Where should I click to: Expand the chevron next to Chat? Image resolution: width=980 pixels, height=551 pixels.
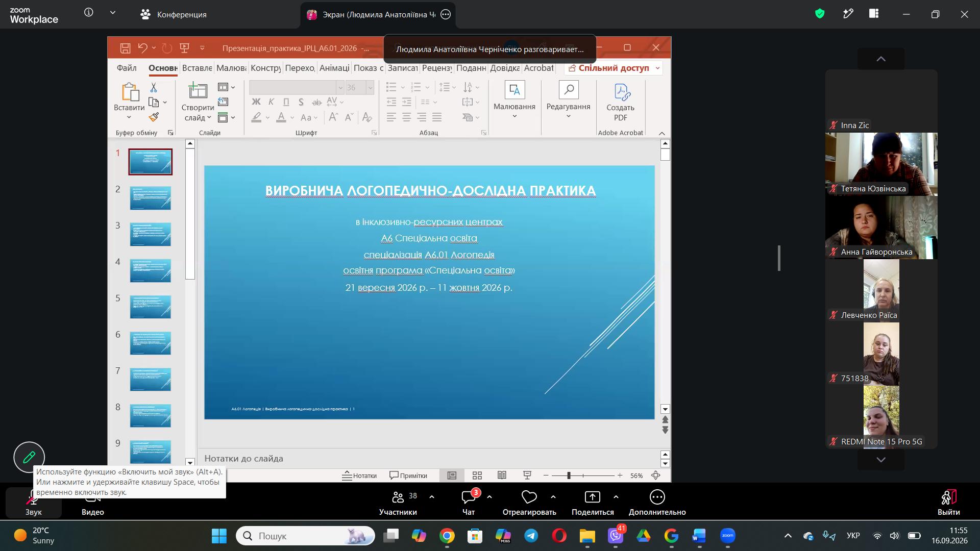click(x=489, y=497)
